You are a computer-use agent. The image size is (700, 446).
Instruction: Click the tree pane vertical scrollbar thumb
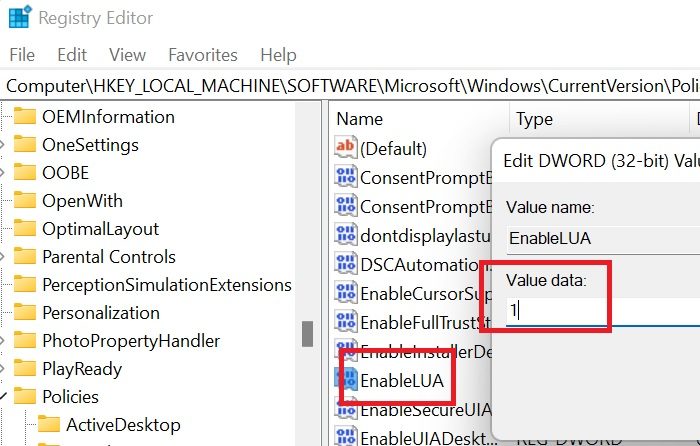pos(307,333)
